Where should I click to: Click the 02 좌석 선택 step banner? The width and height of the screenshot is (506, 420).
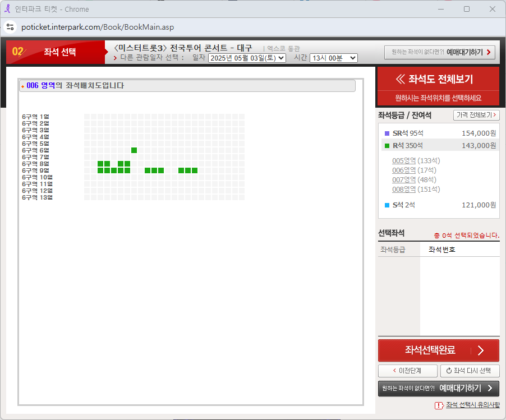pyautogui.click(x=56, y=52)
